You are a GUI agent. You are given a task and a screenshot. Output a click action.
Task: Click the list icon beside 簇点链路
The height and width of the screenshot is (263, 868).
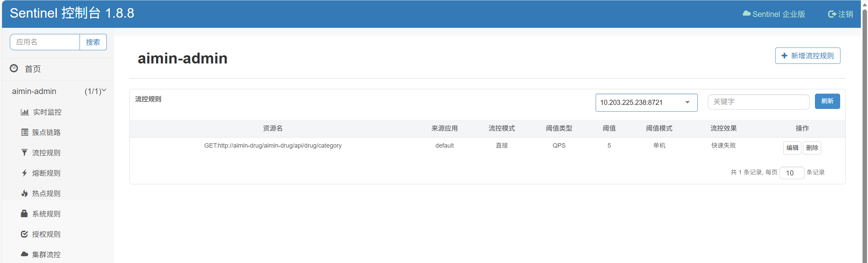pos(24,132)
